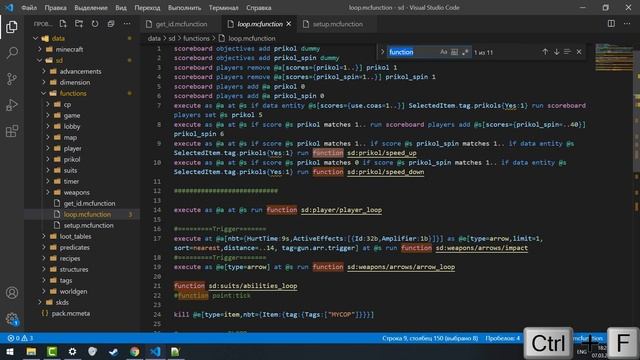Open the Справка menu

tap(259, 8)
